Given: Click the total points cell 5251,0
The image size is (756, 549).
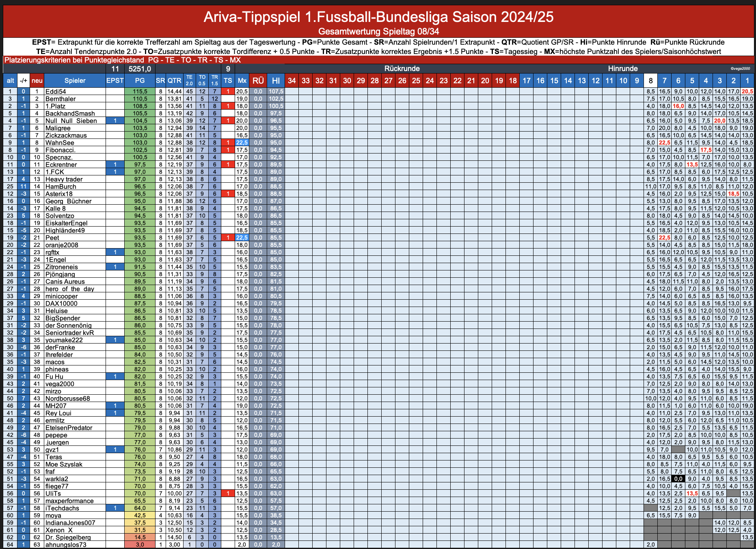Looking at the screenshot, I should [x=140, y=69].
